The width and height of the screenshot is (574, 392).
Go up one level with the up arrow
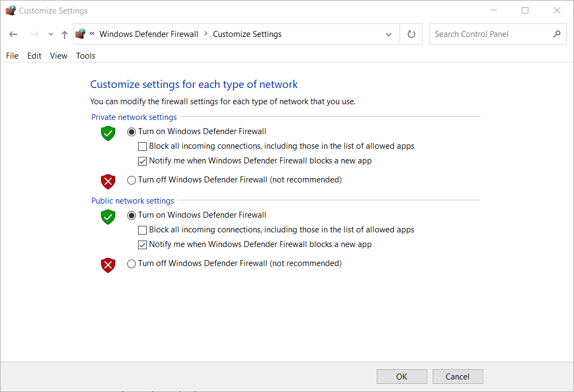pos(65,34)
